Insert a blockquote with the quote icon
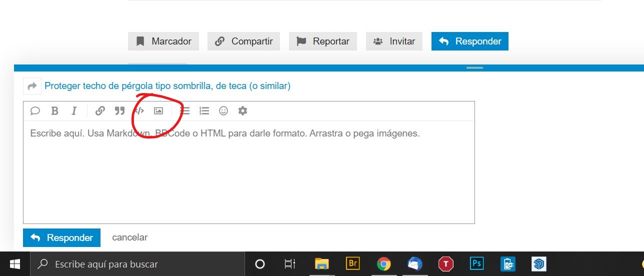644x276 pixels. click(119, 111)
